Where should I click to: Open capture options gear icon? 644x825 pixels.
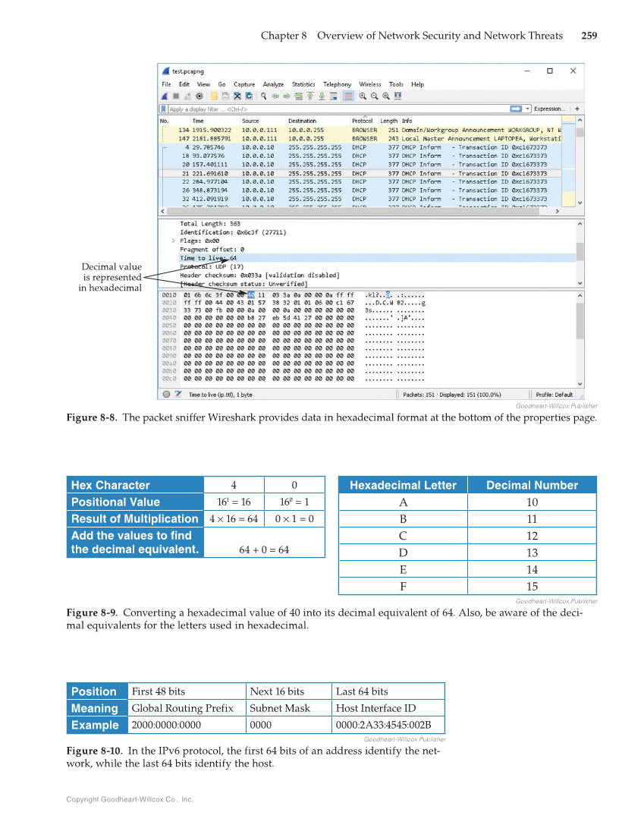(x=199, y=96)
